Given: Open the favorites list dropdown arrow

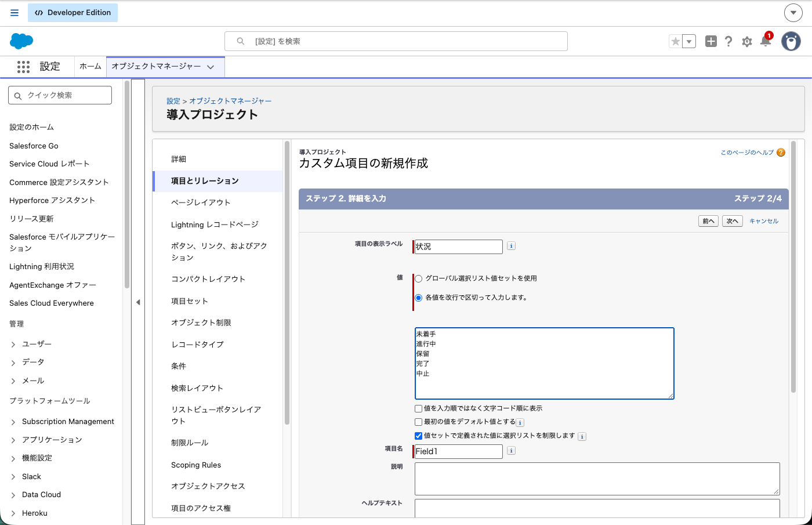Looking at the screenshot, I should pos(689,41).
